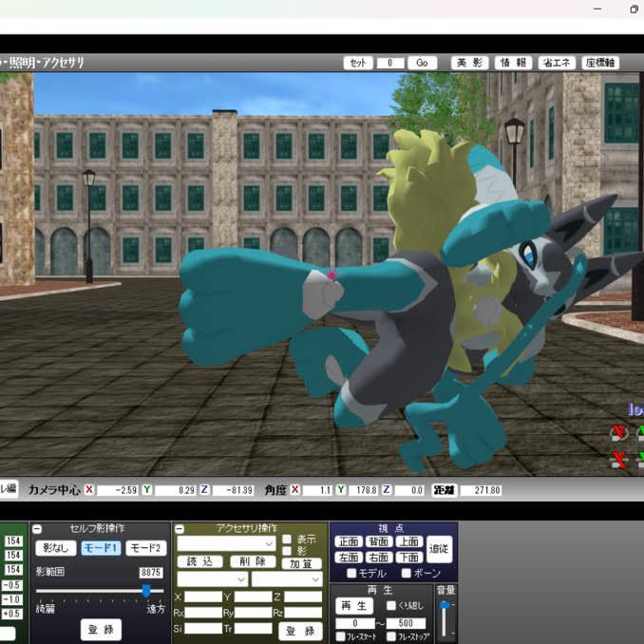
Task: Expand the lower-right accessory bone dropdown
Action: [287, 579]
